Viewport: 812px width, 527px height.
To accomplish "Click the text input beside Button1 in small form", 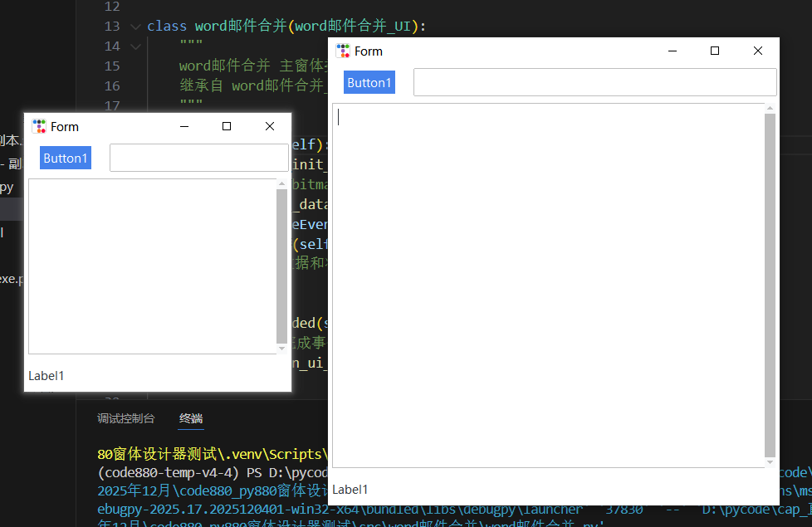I will (198, 158).
